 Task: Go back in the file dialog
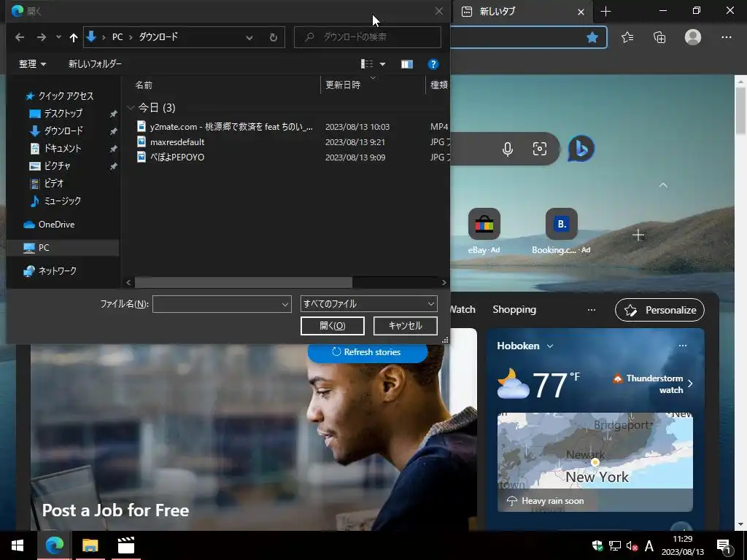[20, 37]
